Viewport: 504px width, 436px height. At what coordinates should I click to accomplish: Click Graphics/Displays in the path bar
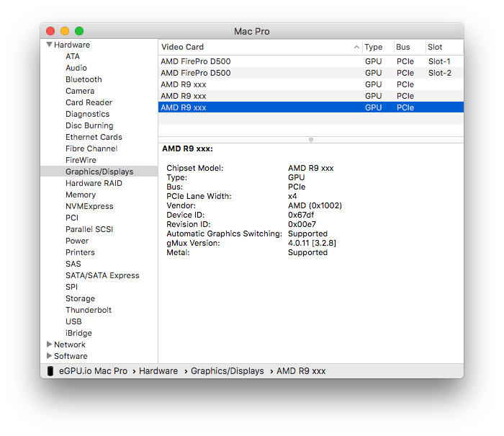[x=228, y=371]
